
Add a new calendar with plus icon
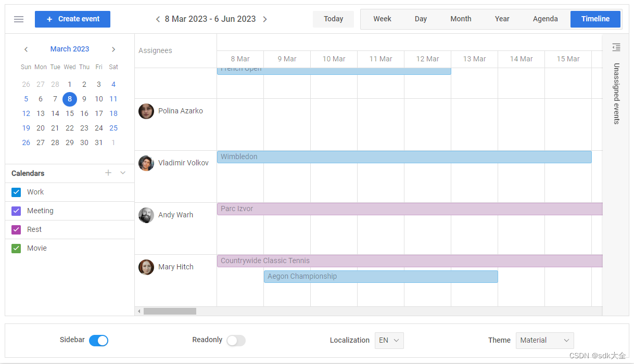point(108,173)
